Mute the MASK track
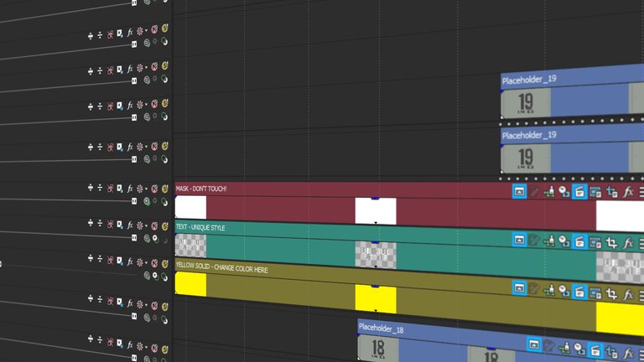 tap(154, 189)
